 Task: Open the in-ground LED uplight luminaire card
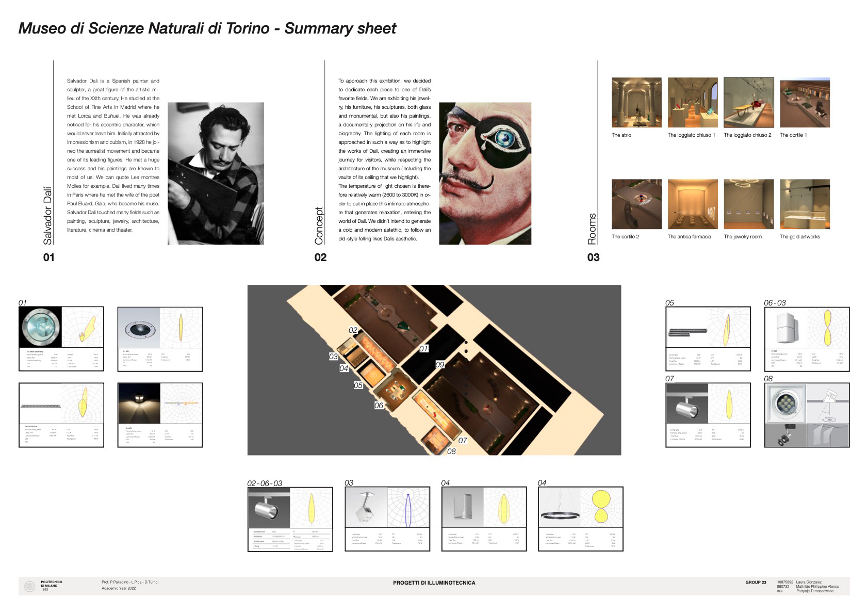click(160, 339)
